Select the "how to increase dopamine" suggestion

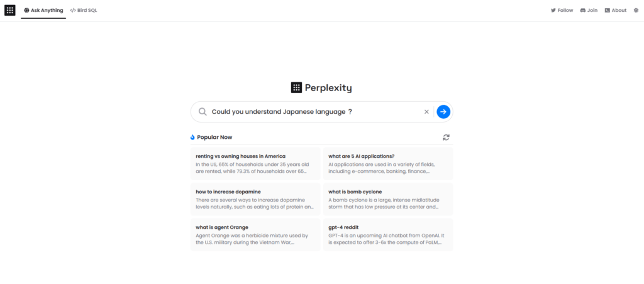click(255, 199)
